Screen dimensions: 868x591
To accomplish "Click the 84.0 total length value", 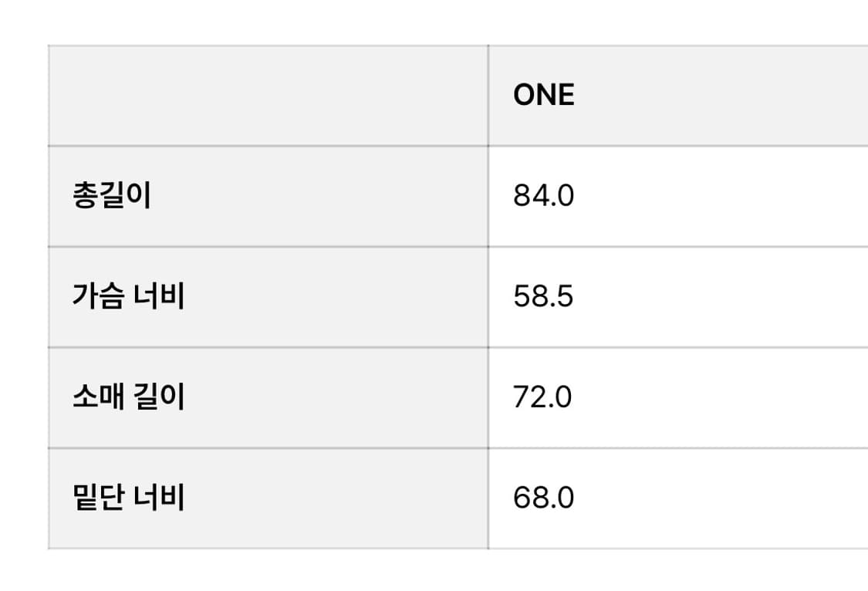I will click(544, 196).
